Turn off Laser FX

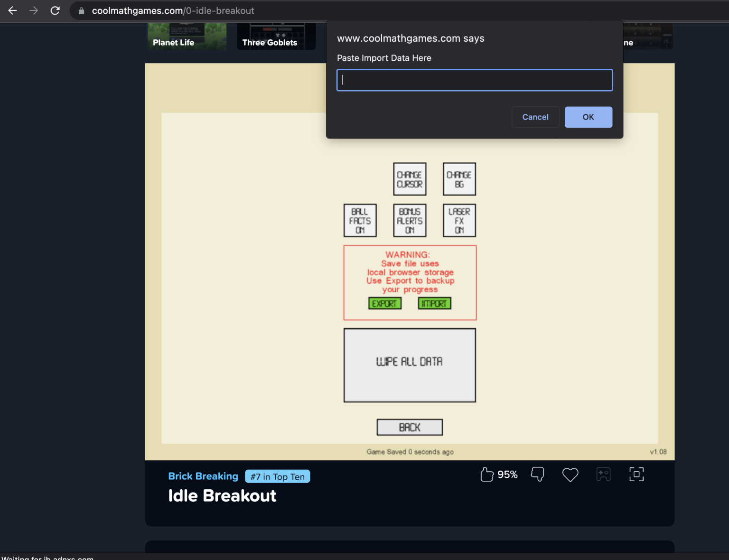pyautogui.click(x=459, y=220)
